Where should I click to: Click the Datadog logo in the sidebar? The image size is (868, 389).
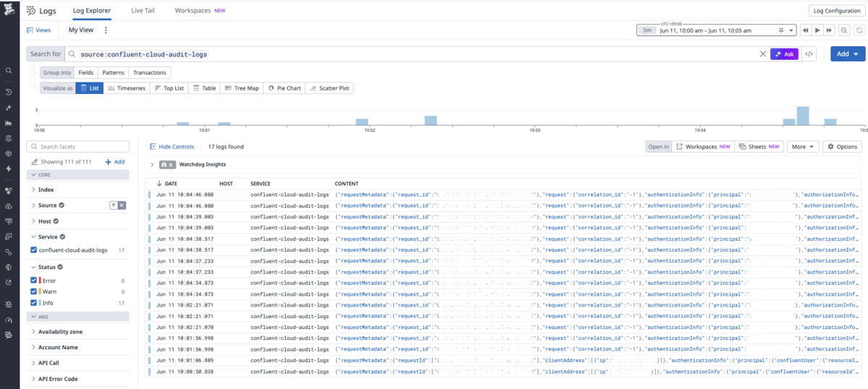(9, 11)
